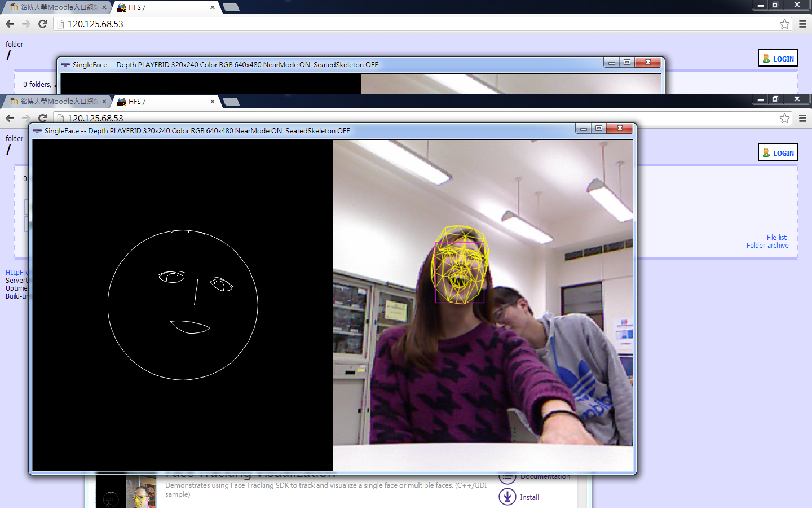Click the wireframe face mask drawing
The height and width of the screenshot is (508, 812).
tap(183, 305)
